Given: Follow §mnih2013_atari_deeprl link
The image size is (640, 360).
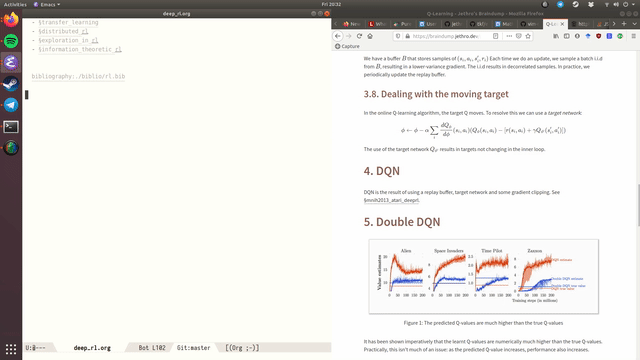Looking at the screenshot, I should pos(391,200).
